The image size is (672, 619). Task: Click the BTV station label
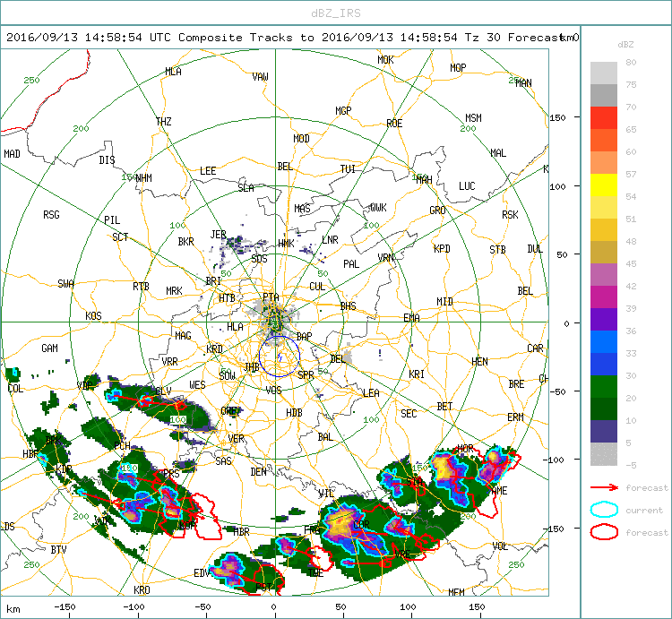point(59,550)
